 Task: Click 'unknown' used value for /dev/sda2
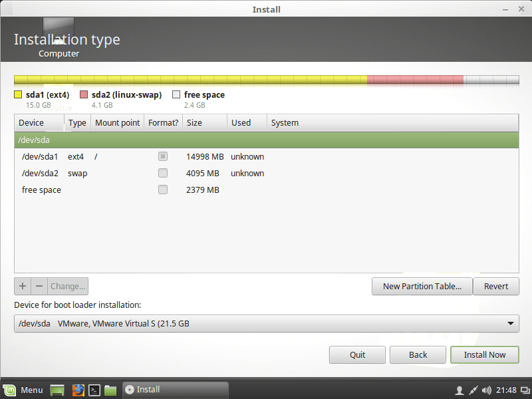coord(247,174)
